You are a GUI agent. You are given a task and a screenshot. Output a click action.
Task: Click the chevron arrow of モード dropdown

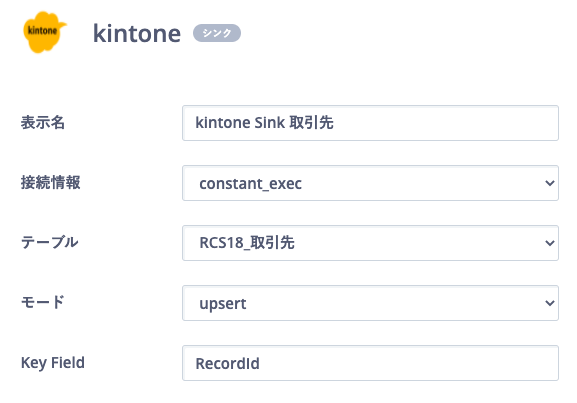click(549, 303)
